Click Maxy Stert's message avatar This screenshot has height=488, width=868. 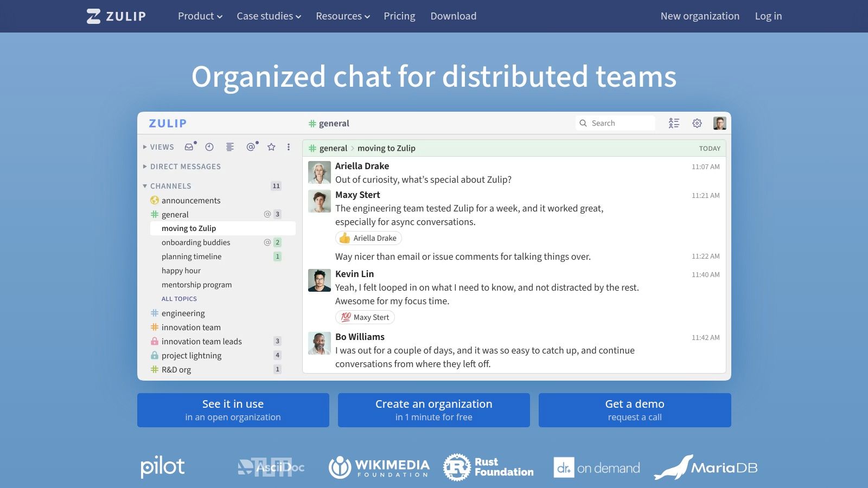pos(320,202)
